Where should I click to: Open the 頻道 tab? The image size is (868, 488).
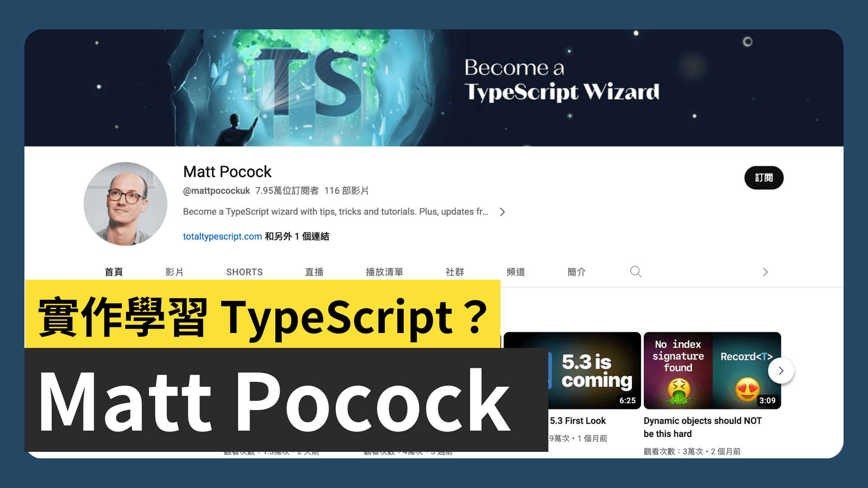pyautogui.click(x=516, y=272)
